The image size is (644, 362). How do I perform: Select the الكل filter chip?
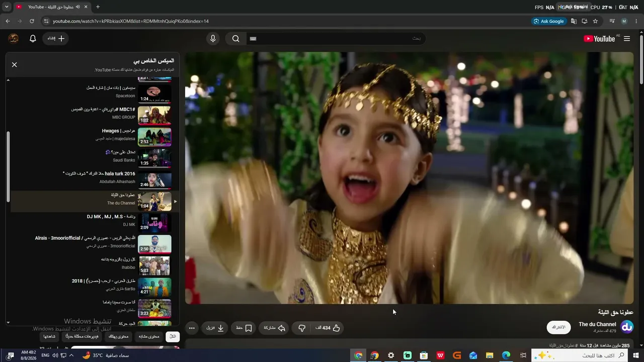(x=173, y=336)
